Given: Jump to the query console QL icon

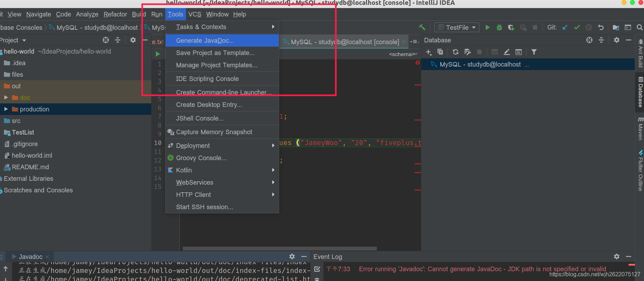Looking at the screenshot, I should pos(519,52).
